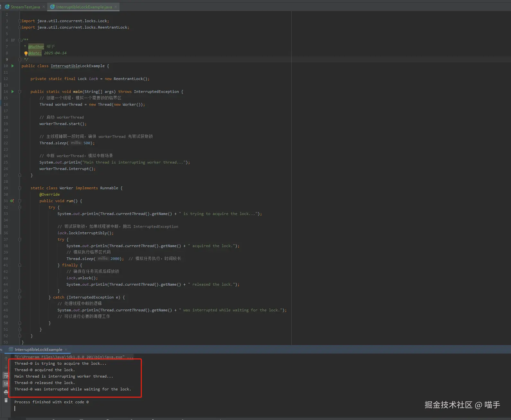Collapse the outer try block at line 32
The image size is (511, 420).
click(20, 207)
